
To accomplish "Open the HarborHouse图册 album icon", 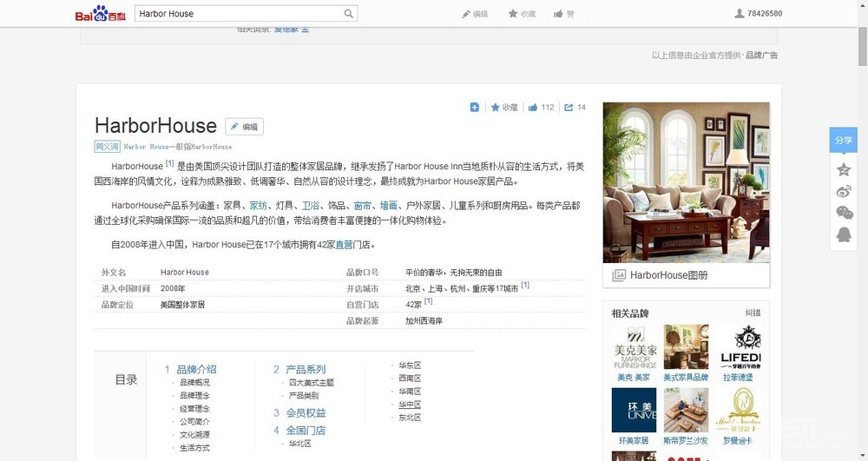I will click(x=618, y=275).
